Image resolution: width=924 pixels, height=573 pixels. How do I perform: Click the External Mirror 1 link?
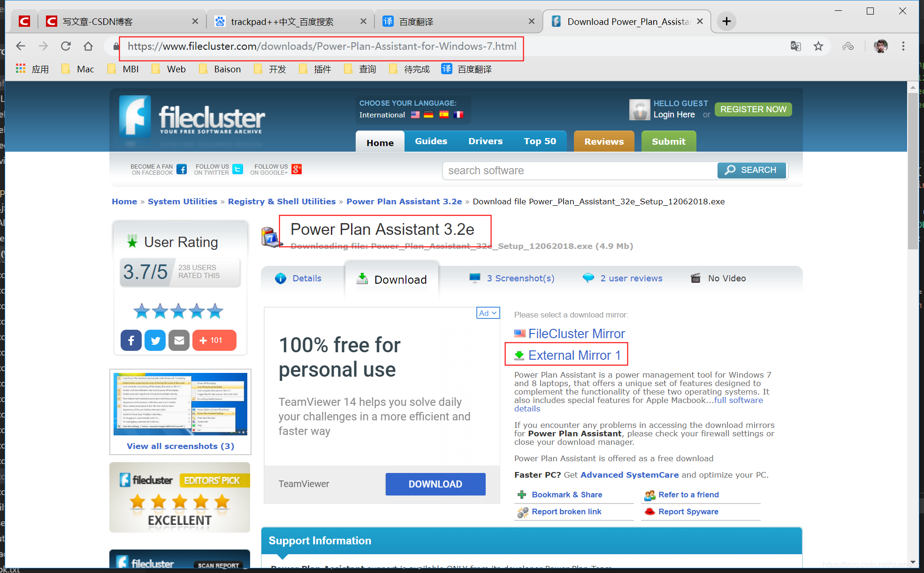tap(574, 355)
